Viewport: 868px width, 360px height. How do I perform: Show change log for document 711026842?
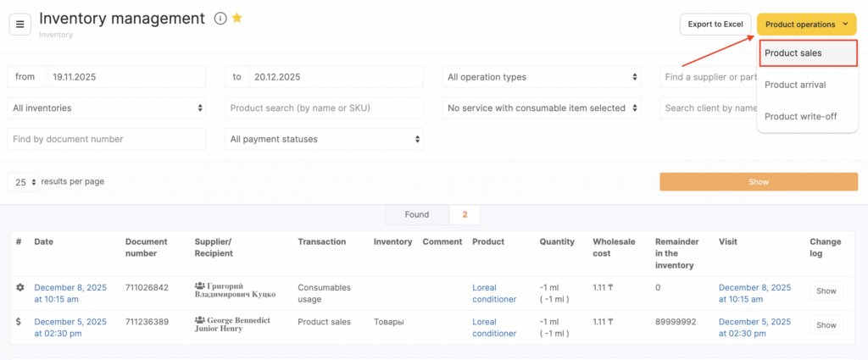tap(826, 291)
